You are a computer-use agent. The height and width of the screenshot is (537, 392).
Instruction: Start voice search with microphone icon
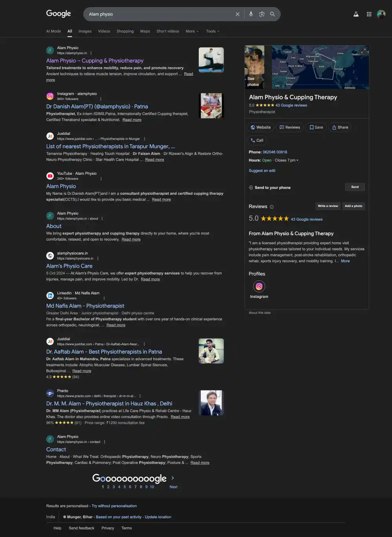[x=251, y=14]
